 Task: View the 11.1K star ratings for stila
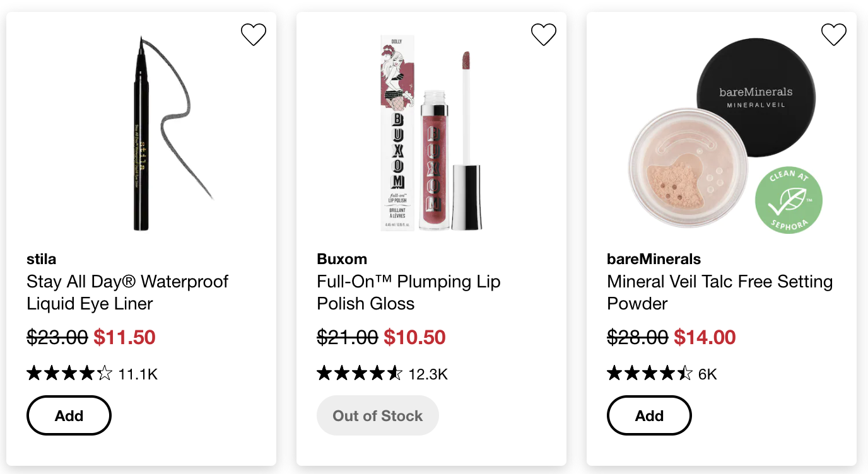point(92,374)
